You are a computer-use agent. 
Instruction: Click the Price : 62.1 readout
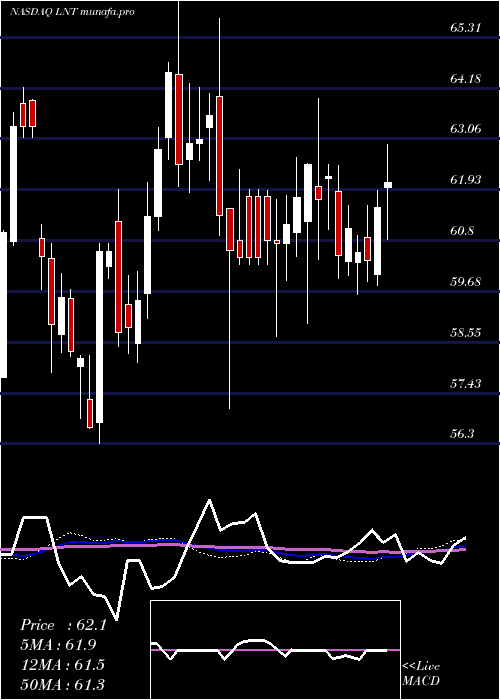tap(63, 625)
